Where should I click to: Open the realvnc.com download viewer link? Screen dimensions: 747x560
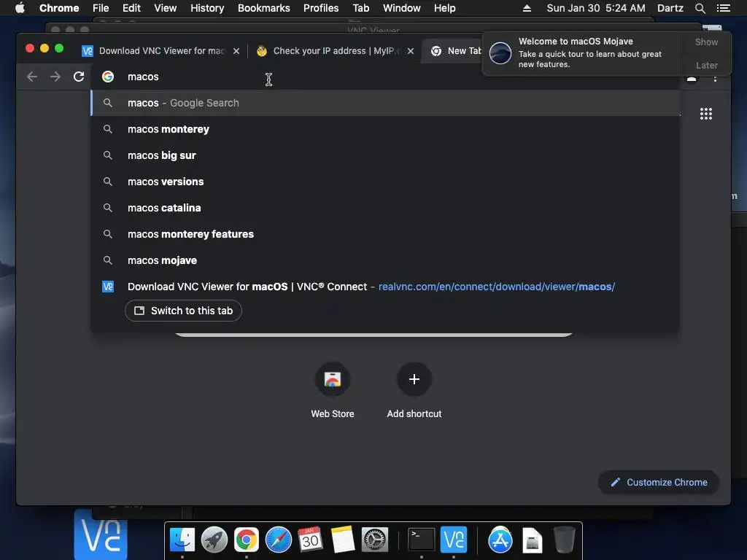click(x=496, y=287)
